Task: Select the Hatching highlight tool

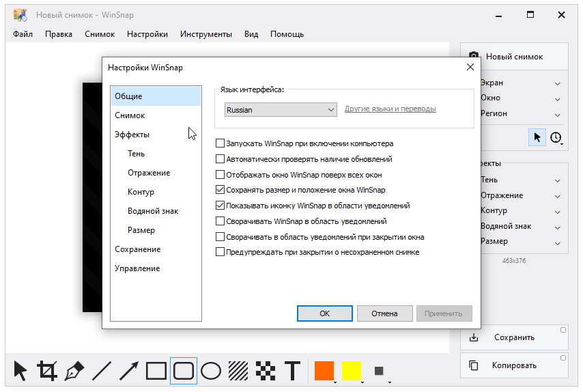Action: tap(238, 371)
